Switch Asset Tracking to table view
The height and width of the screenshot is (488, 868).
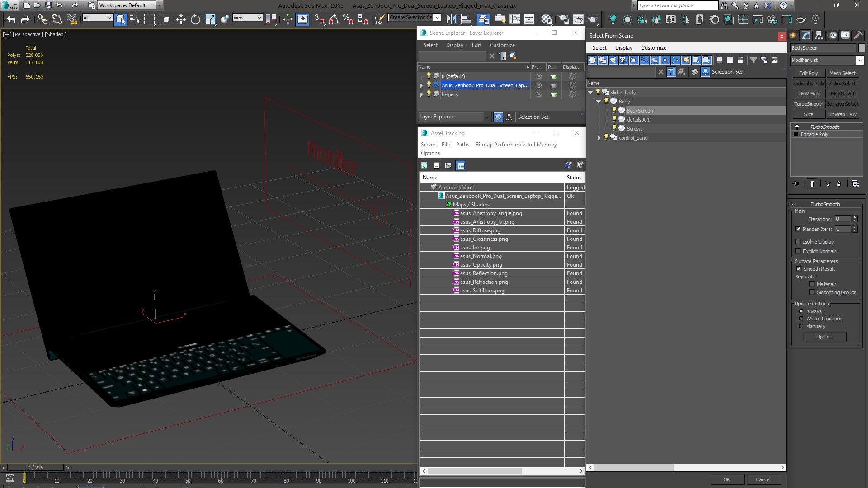click(x=461, y=165)
